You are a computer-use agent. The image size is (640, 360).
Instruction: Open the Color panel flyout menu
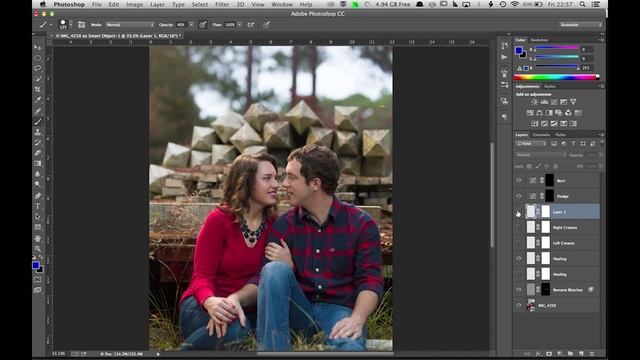(601, 40)
